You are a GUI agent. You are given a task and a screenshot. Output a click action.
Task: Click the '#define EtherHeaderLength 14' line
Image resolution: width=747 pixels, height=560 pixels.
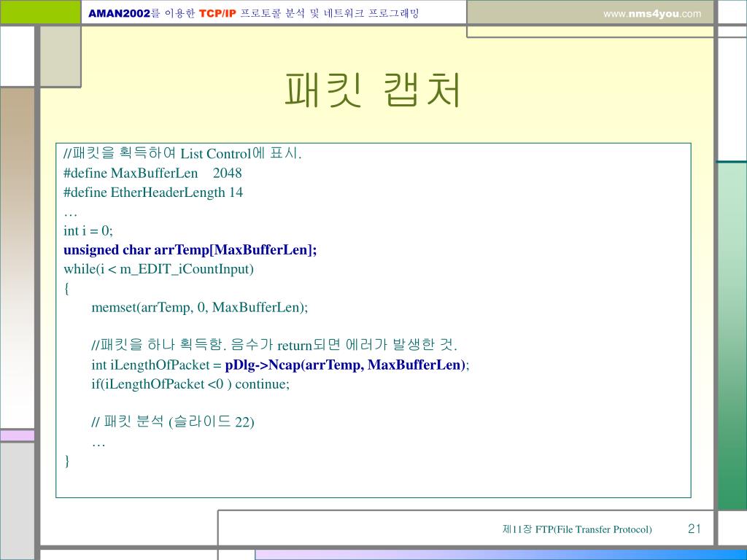153,192
